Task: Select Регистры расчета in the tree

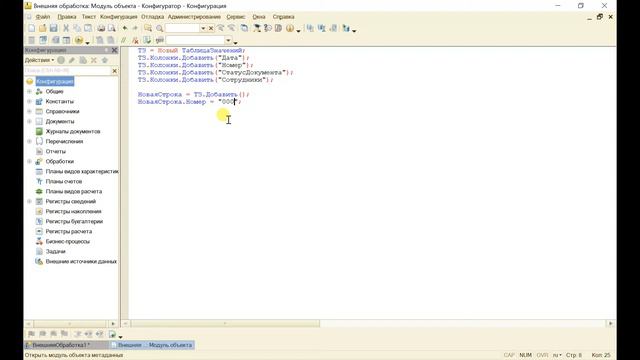Action: (x=69, y=231)
